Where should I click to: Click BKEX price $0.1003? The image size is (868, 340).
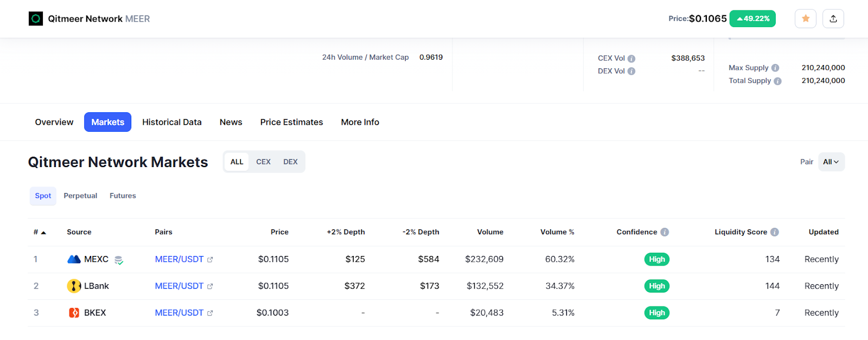pyautogui.click(x=272, y=313)
